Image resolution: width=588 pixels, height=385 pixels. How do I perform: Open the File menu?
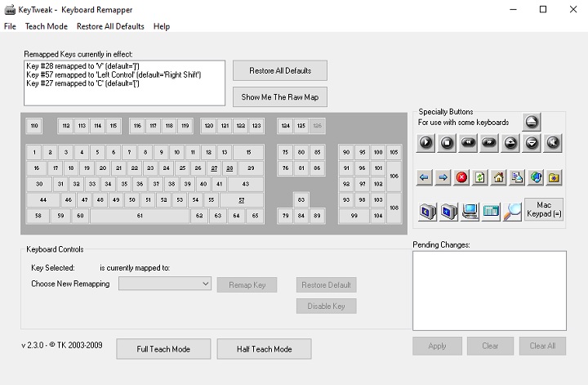point(10,26)
